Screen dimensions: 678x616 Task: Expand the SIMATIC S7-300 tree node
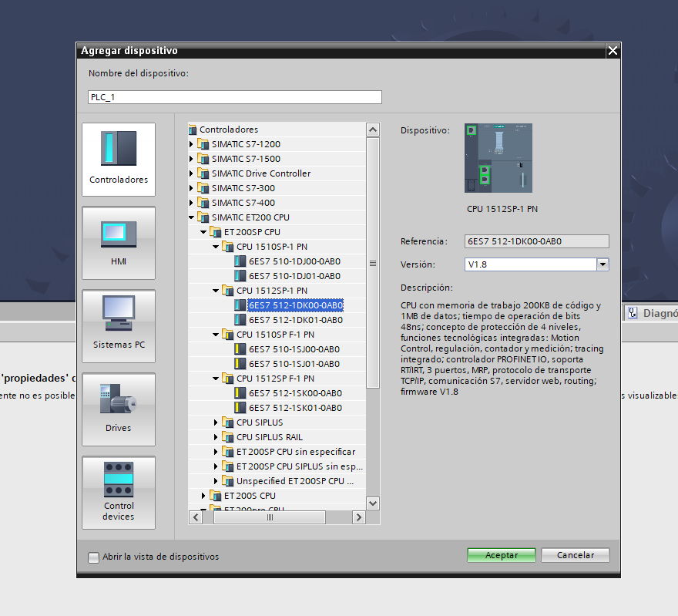[x=192, y=188]
